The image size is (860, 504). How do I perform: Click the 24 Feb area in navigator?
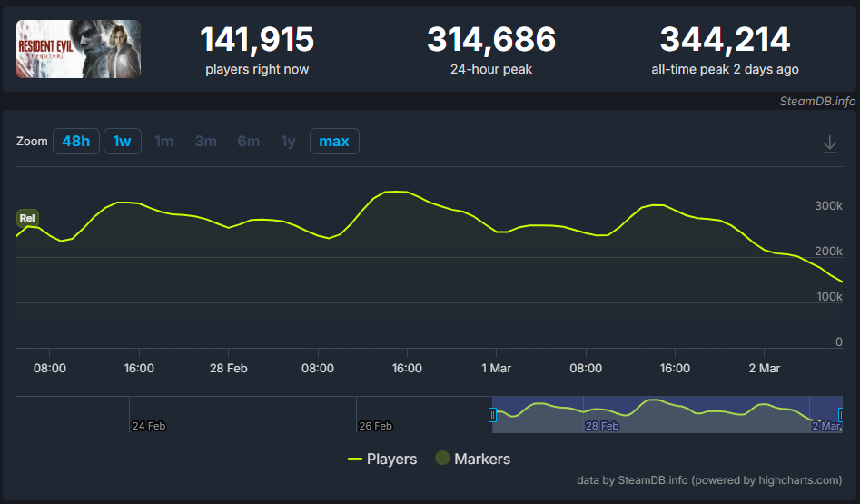149,425
